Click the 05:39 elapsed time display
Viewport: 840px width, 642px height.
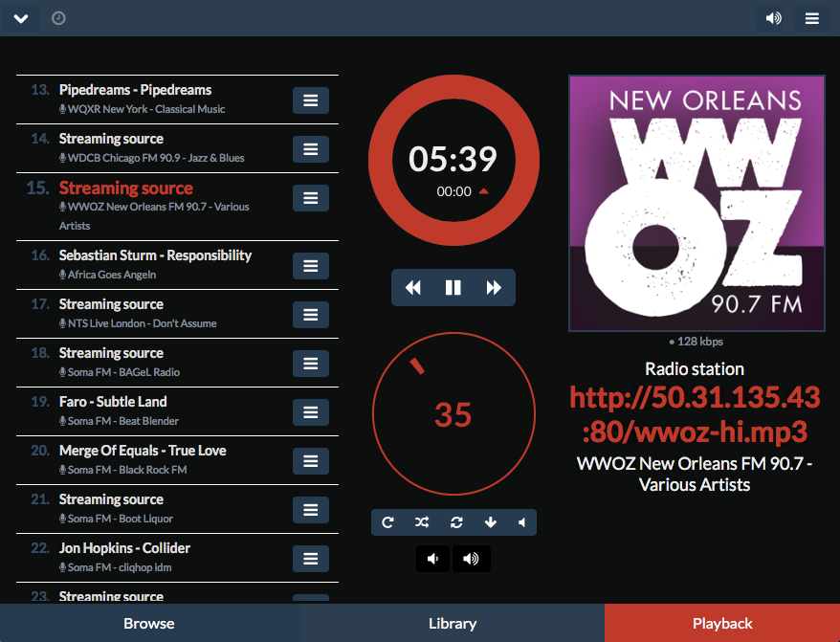453,159
